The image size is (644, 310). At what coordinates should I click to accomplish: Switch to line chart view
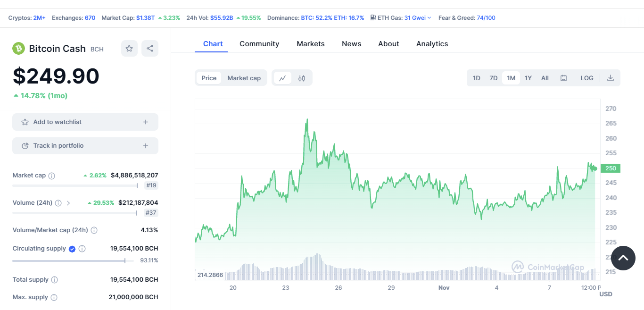point(282,78)
